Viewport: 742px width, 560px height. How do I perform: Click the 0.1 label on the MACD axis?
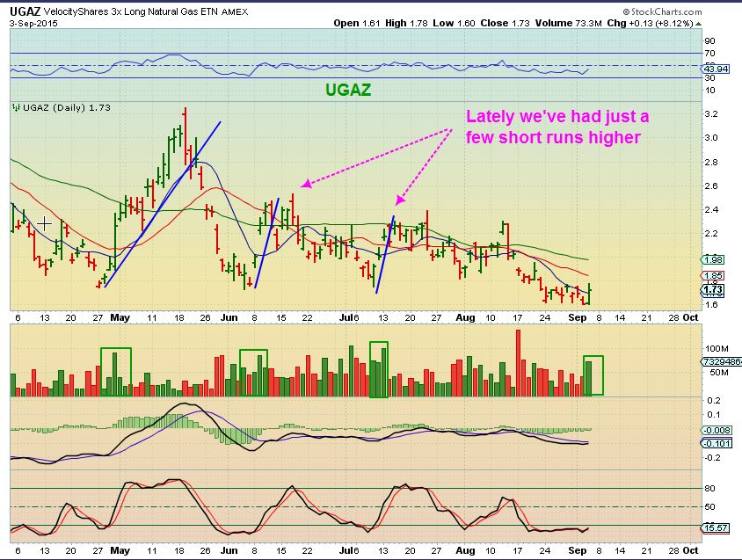tap(714, 415)
